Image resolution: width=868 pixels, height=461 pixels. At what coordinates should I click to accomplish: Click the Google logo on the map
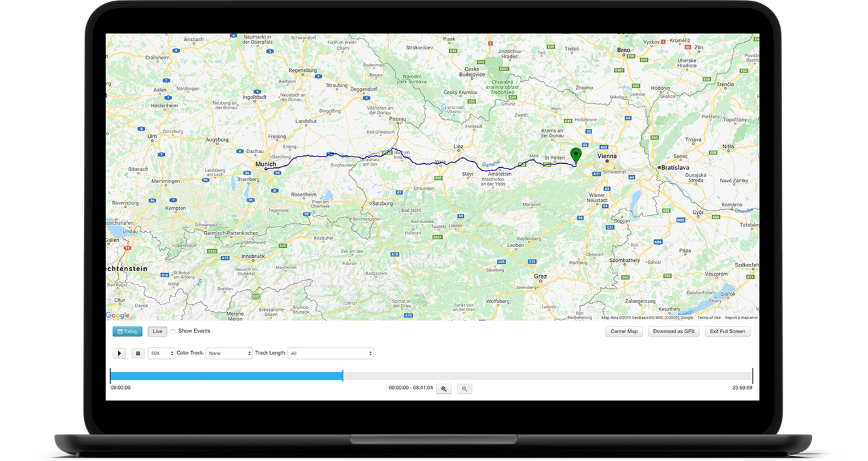pos(118,315)
